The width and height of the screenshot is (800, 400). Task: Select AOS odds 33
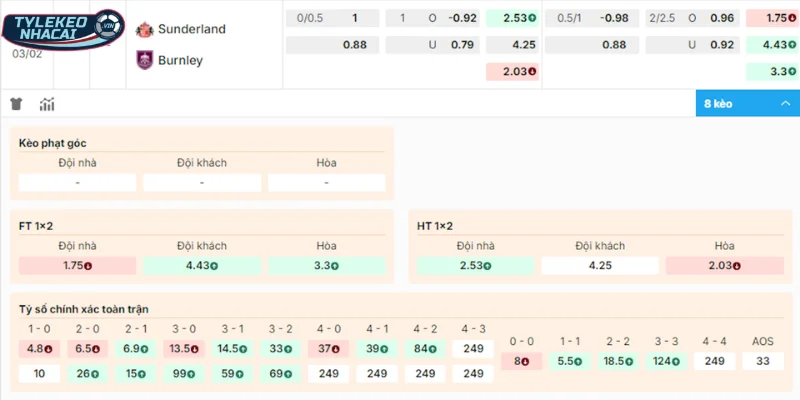(x=763, y=360)
